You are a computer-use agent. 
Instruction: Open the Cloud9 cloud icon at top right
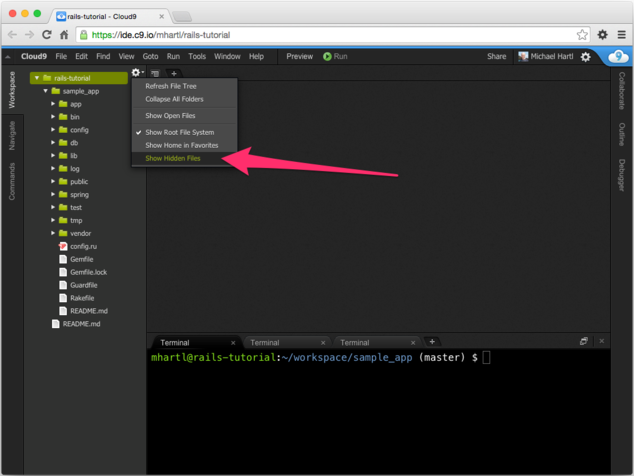point(615,57)
